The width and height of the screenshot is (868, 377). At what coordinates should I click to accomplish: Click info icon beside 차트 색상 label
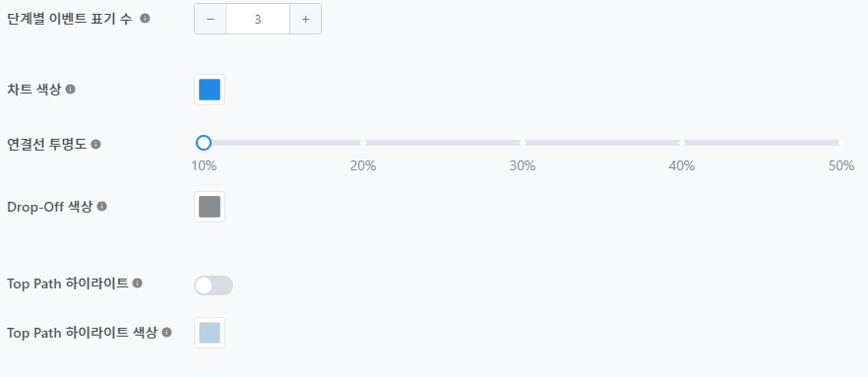click(70, 89)
